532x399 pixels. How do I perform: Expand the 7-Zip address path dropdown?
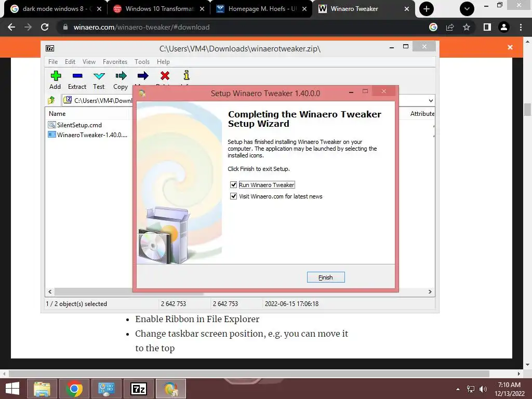pyautogui.click(x=431, y=100)
